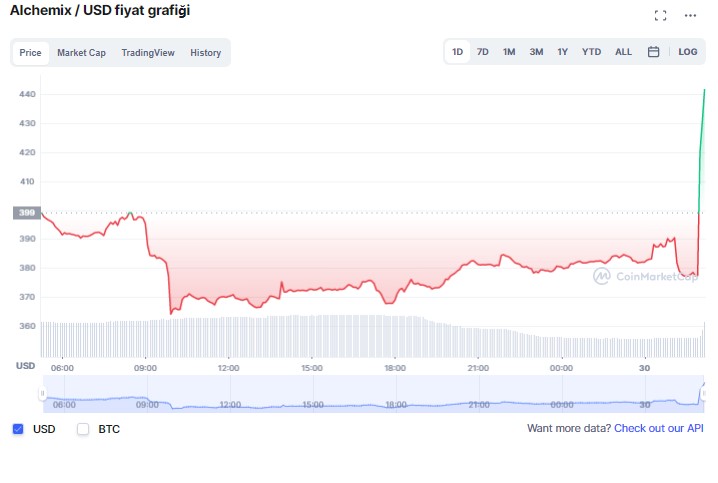This screenshot has width=718, height=483.
Task: Open the calendar date range picker
Action: (x=653, y=52)
